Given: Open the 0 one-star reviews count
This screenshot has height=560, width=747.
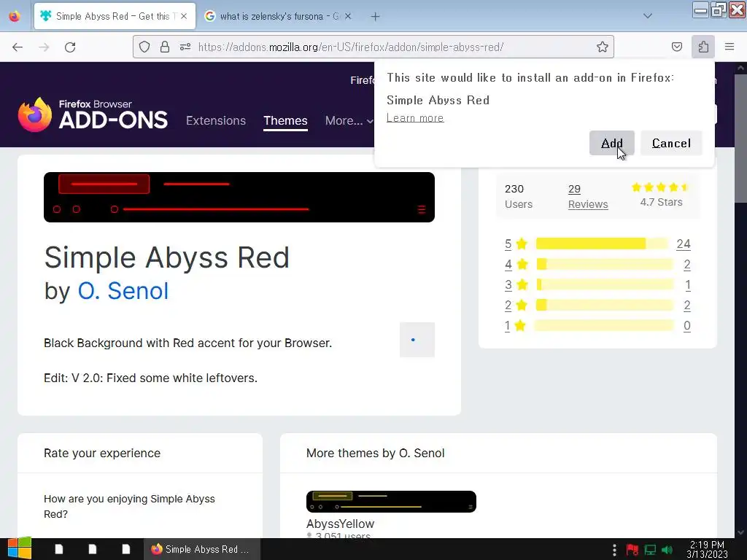Looking at the screenshot, I should coord(687,326).
